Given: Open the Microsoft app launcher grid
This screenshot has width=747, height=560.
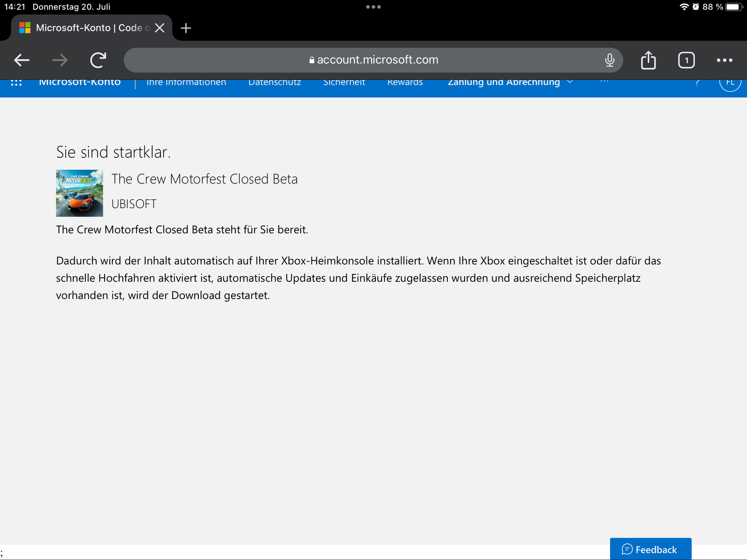Looking at the screenshot, I should coord(16,83).
